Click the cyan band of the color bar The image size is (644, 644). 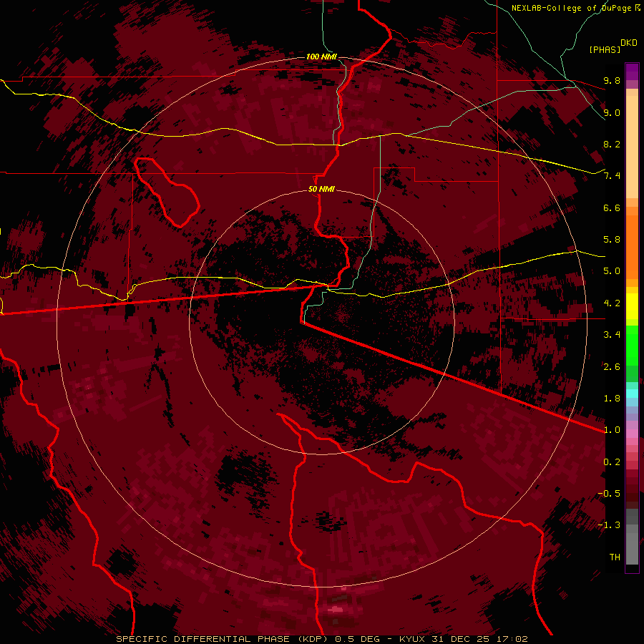click(632, 394)
